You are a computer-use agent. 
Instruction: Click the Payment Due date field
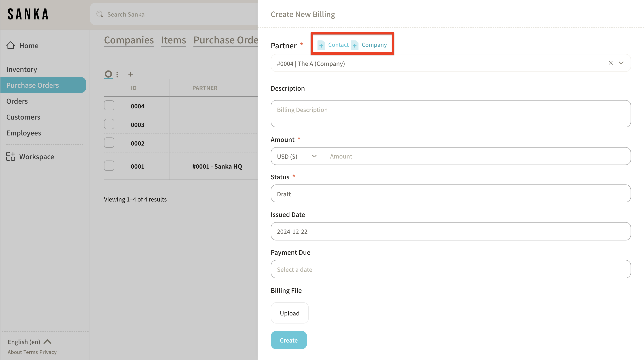coord(451,269)
